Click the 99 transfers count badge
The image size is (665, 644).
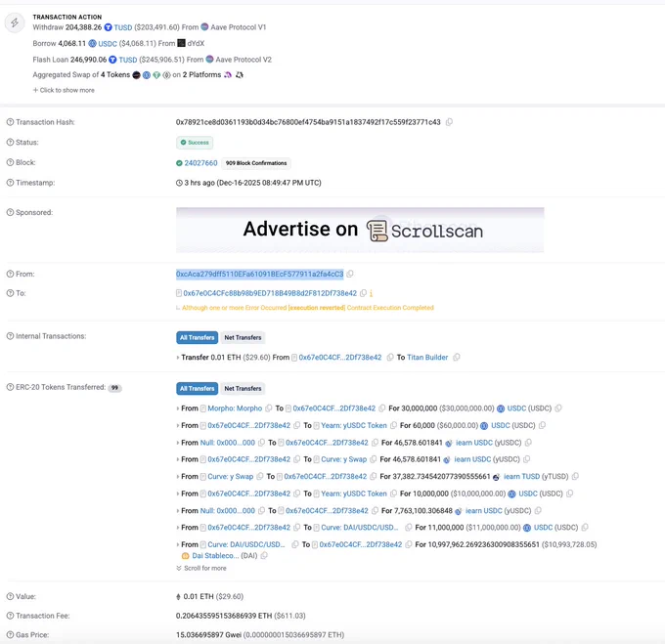click(x=114, y=388)
